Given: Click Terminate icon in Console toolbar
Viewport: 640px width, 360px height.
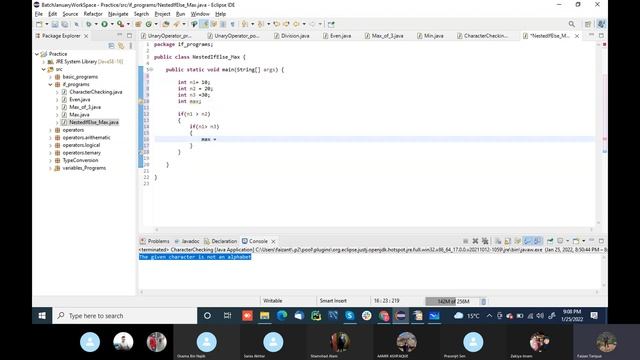Looking at the screenshot, I should click(465, 241).
